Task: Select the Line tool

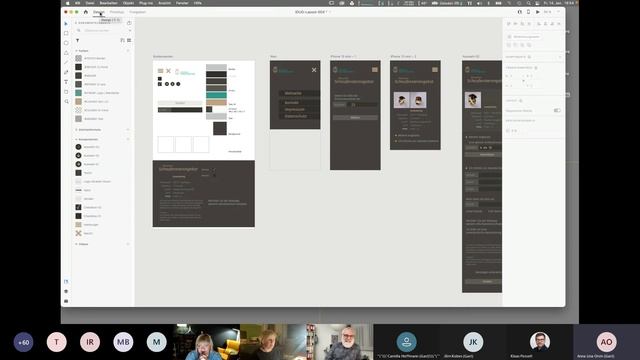Action: coord(66,62)
